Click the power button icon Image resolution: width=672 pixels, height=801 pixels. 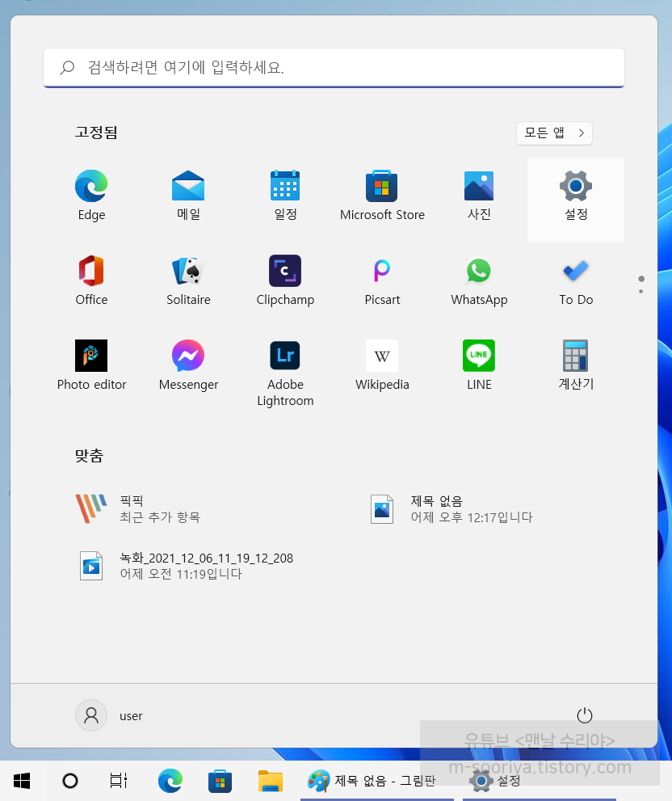click(584, 715)
